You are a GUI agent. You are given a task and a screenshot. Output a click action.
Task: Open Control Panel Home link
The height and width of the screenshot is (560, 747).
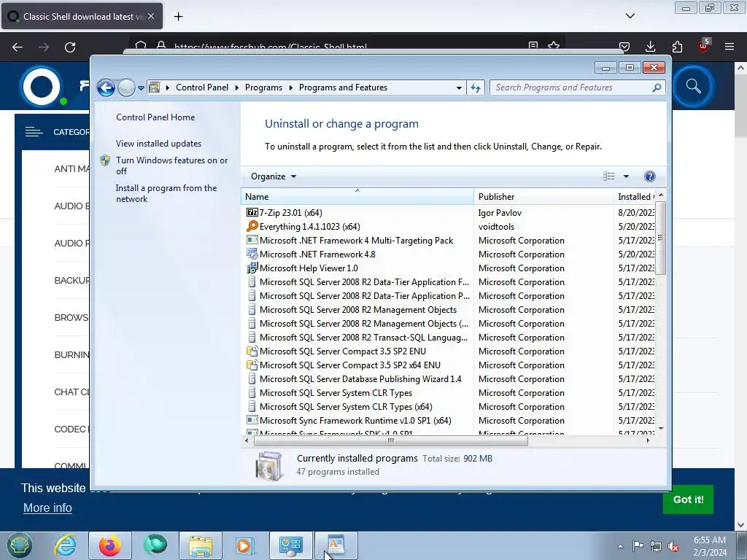point(155,117)
